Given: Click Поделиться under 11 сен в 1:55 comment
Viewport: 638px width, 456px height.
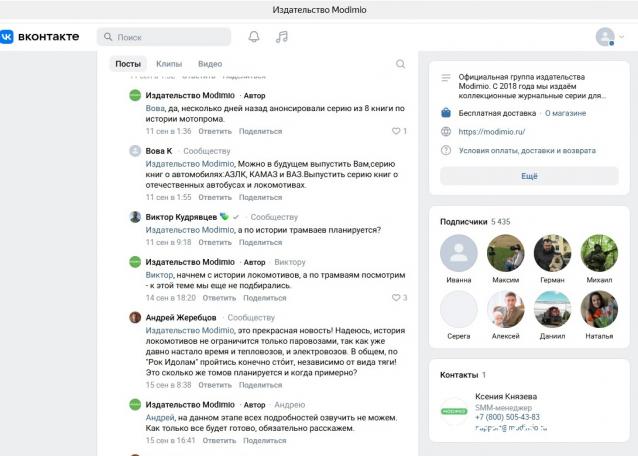Looking at the screenshot, I should tap(260, 197).
